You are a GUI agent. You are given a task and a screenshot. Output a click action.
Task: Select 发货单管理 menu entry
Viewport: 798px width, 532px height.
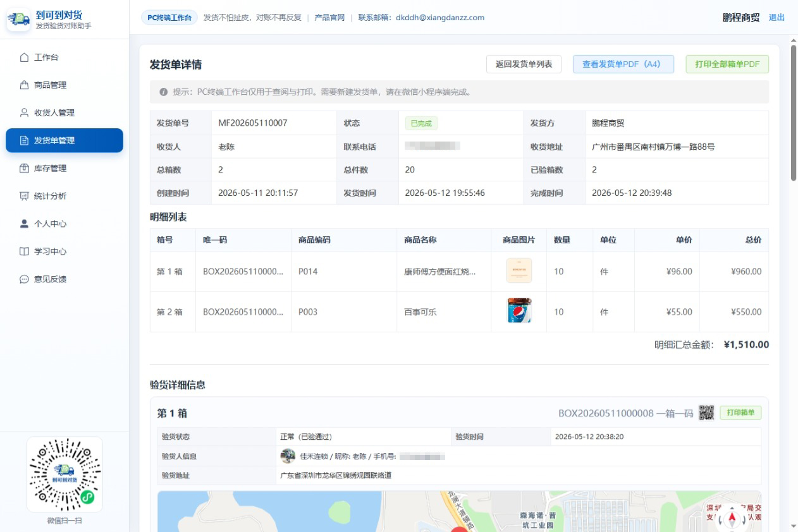[x=64, y=141]
